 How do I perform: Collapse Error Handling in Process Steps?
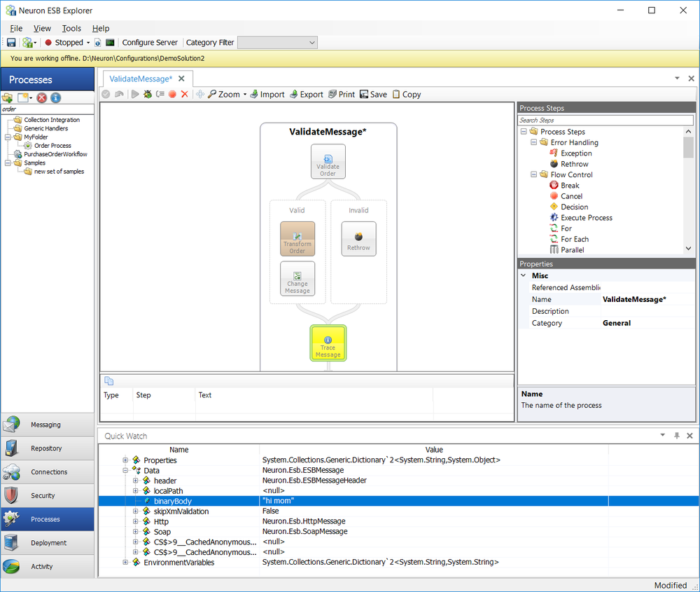[533, 142]
